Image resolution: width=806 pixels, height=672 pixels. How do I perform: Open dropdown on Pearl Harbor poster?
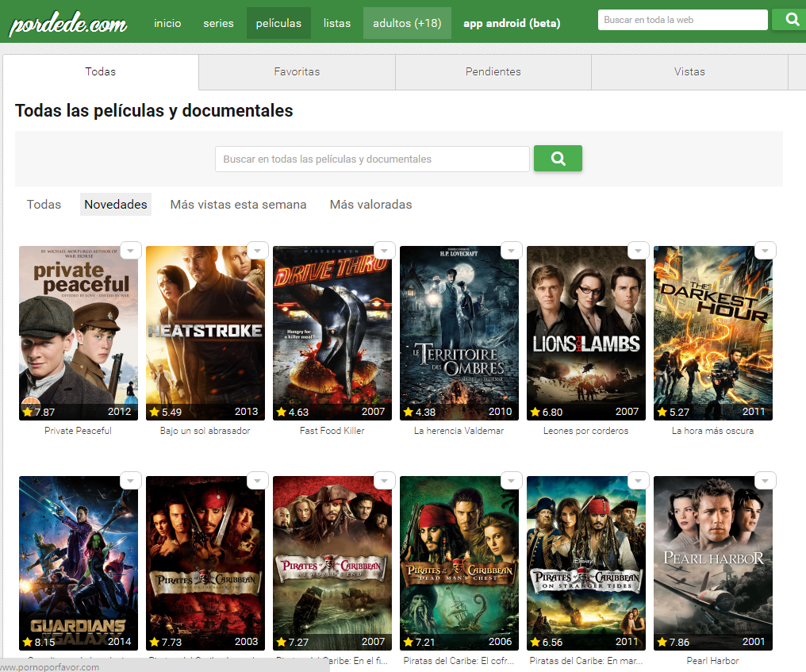click(x=766, y=481)
